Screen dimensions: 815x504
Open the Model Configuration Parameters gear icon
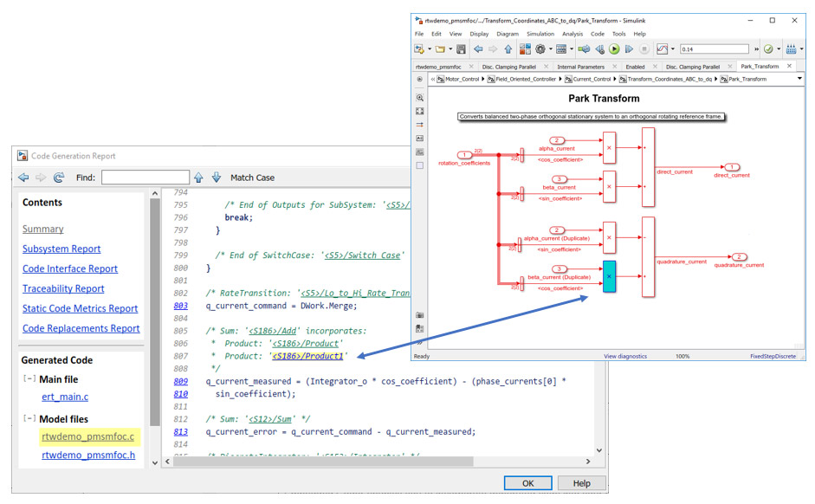539,50
